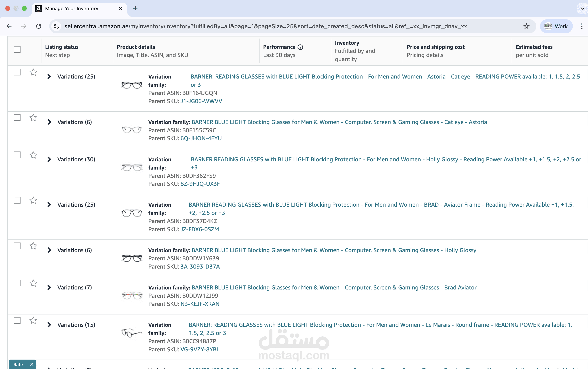Click Parent SKU 8Z-9HJQ-UX3F link
Image resolution: width=588 pixels, height=369 pixels.
coord(200,184)
